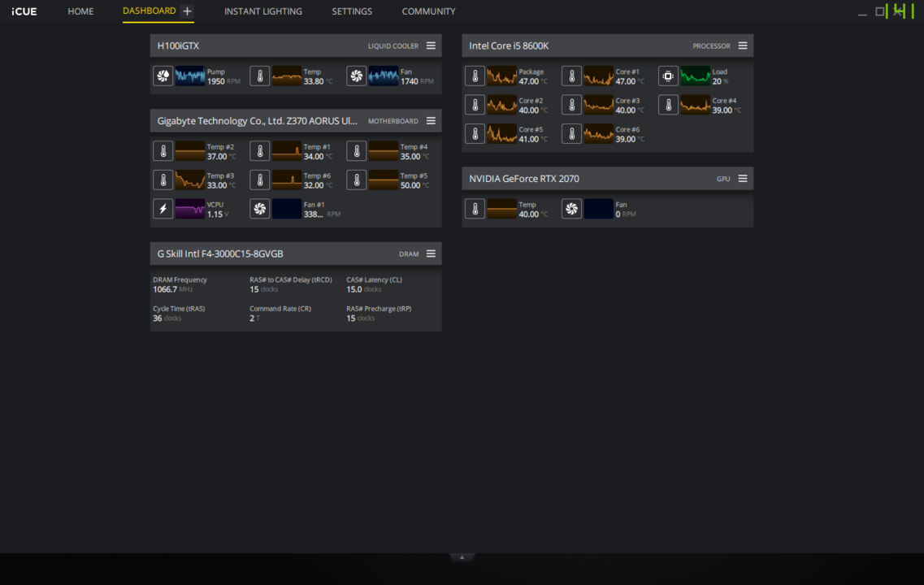The image size is (924, 585).
Task: Open the H100iGTX liquid cooler hamburger menu
Action: coord(432,46)
